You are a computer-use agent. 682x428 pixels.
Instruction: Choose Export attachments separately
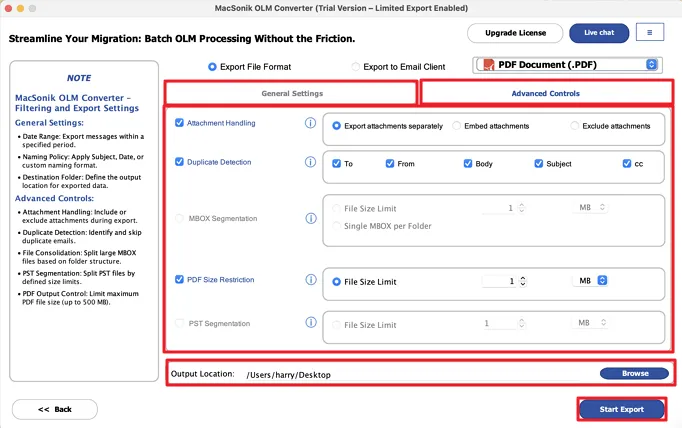[x=336, y=126]
